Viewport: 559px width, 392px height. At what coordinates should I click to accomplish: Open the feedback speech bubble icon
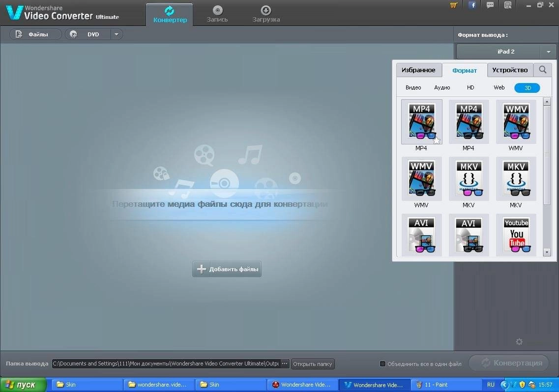(x=490, y=5)
